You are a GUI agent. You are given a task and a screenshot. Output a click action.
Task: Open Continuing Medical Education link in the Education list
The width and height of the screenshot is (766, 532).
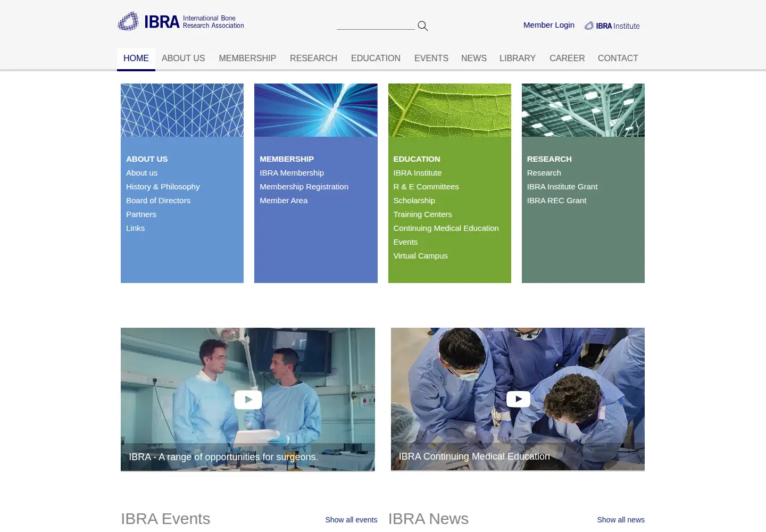pyautogui.click(x=446, y=228)
